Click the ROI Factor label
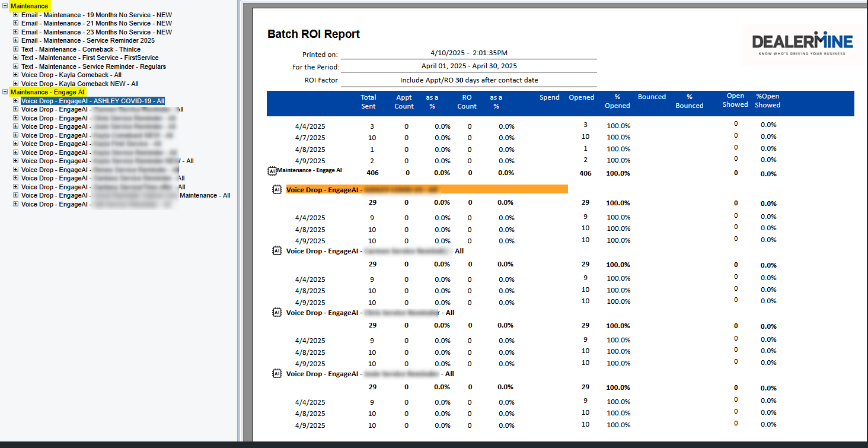 [321, 80]
